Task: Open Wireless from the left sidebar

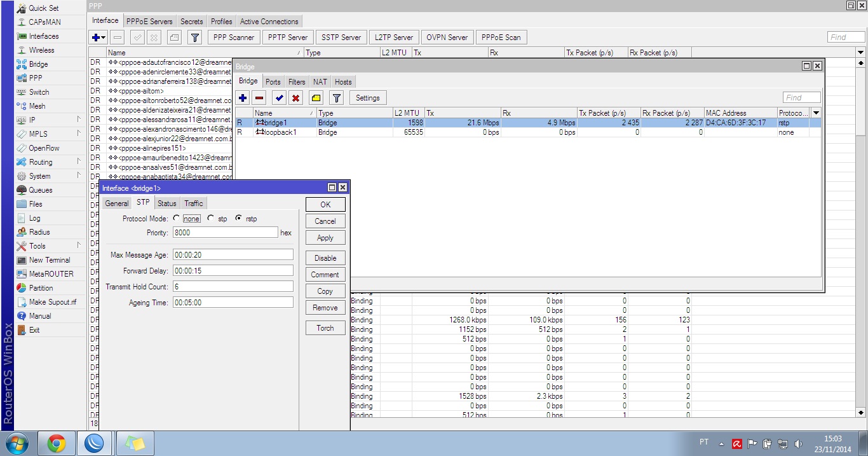Action: (x=41, y=50)
